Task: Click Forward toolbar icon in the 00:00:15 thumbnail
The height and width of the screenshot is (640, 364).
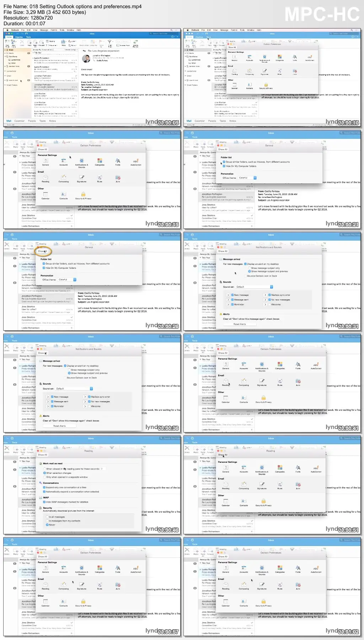Action: [30, 143]
